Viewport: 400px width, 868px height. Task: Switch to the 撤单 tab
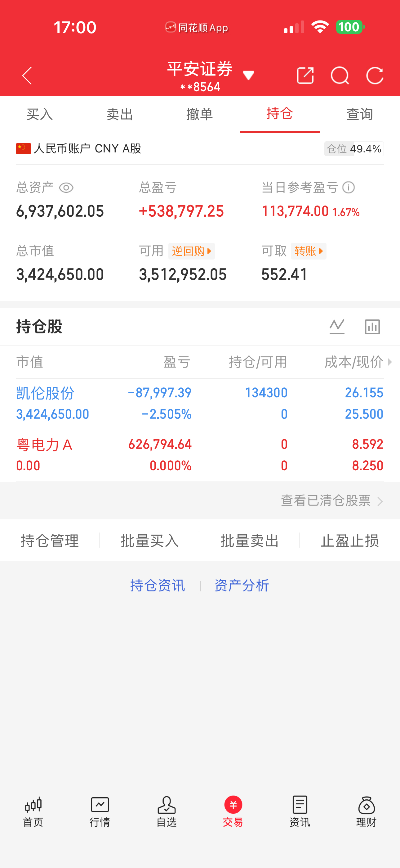click(x=200, y=114)
